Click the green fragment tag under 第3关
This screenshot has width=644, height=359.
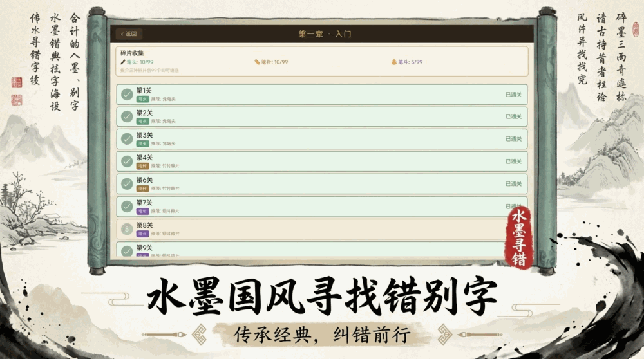tap(142, 143)
